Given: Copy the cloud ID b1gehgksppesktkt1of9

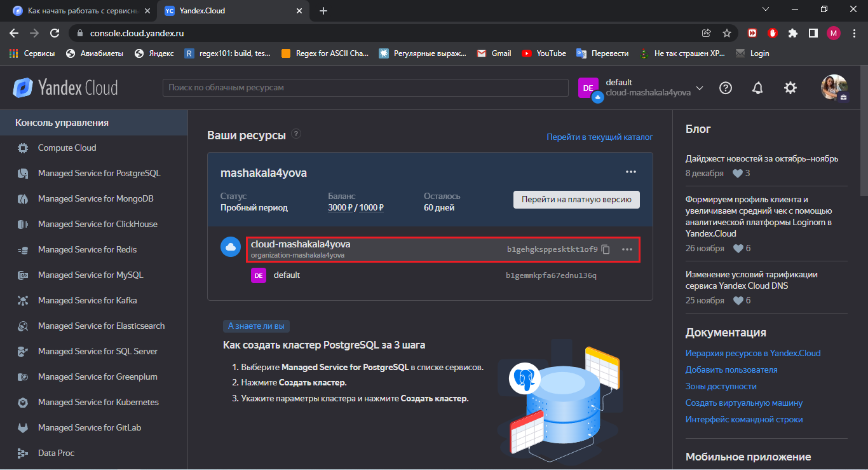Looking at the screenshot, I should (x=606, y=249).
